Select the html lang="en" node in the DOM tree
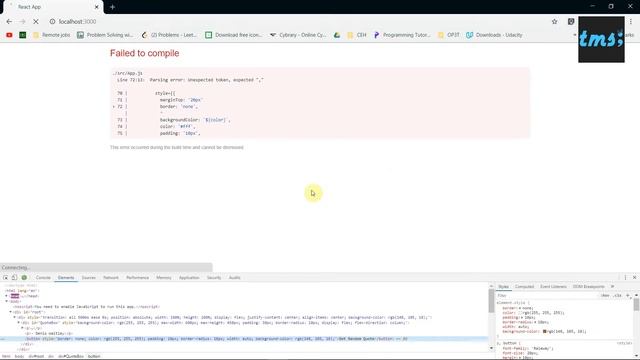The height and width of the screenshot is (360, 640). click(x=22, y=291)
